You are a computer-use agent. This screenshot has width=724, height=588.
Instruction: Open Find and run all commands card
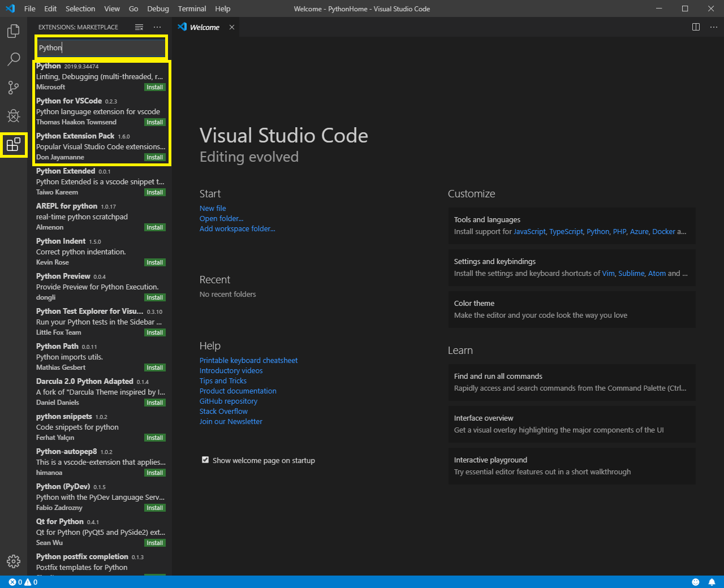(x=572, y=382)
